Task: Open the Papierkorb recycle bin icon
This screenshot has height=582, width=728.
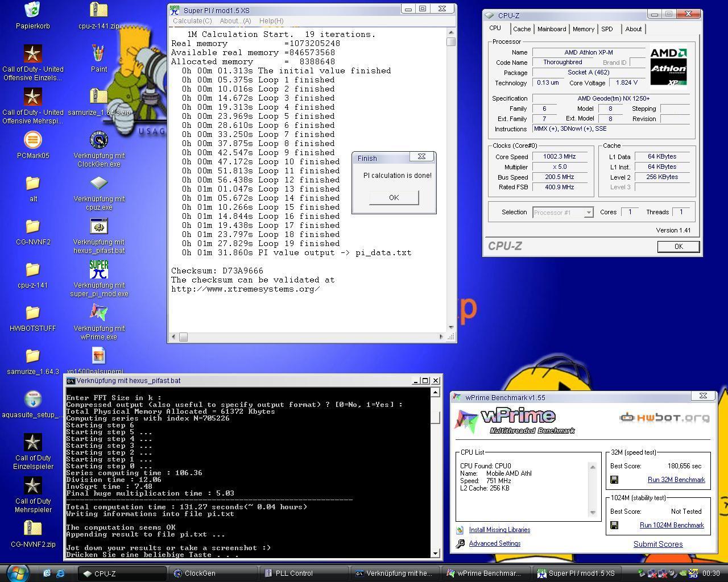Action: point(32,10)
